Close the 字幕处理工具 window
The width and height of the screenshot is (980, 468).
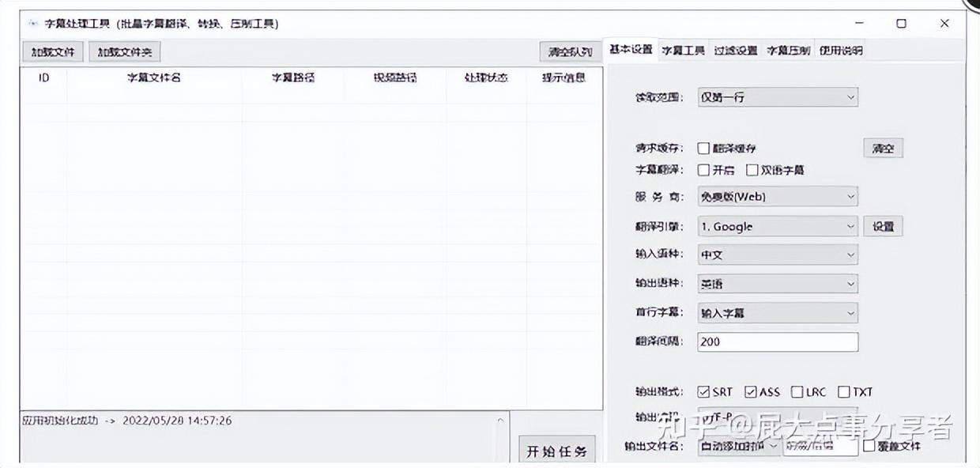pyautogui.click(x=944, y=24)
